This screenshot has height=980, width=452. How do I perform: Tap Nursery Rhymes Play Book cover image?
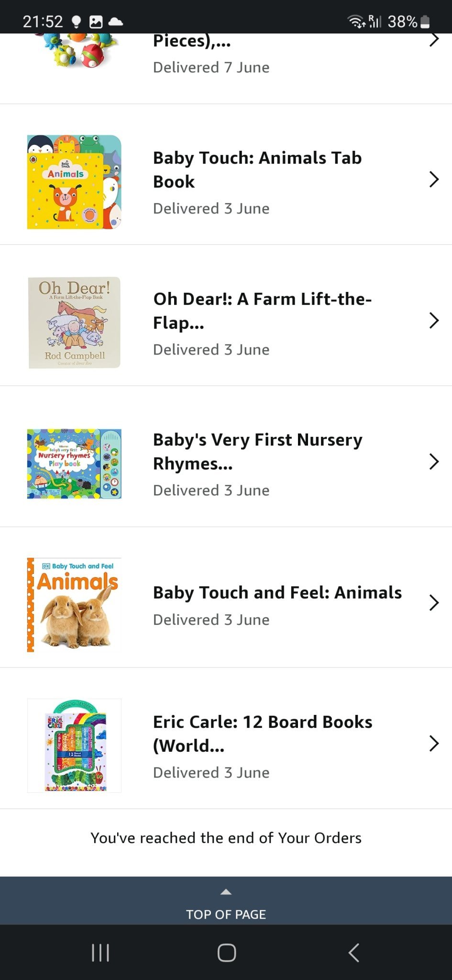point(74,464)
